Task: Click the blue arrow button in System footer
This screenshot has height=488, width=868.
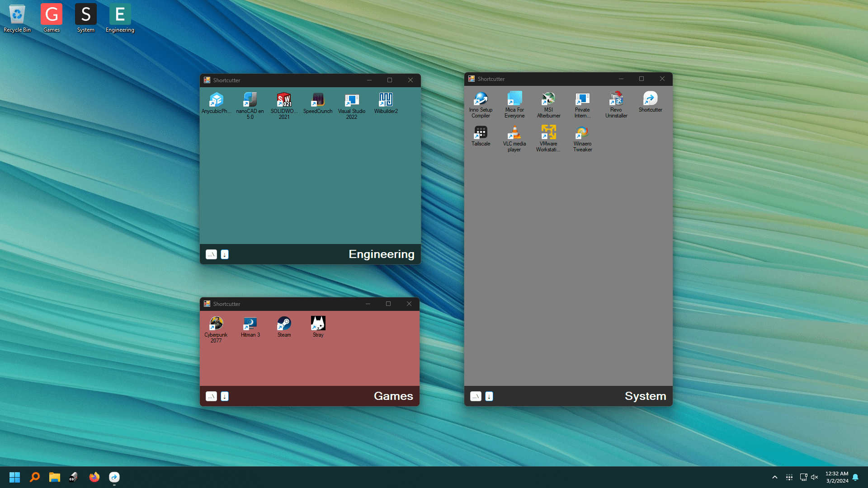Action: [489, 396]
